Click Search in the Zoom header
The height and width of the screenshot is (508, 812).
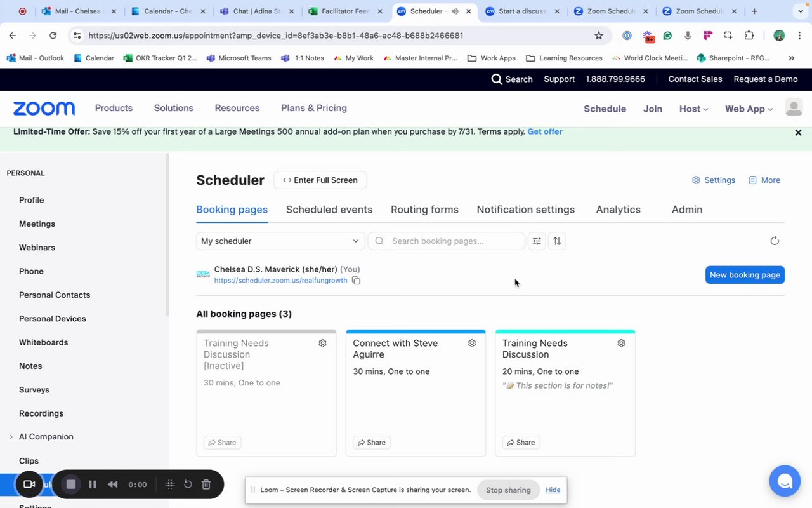click(512, 79)
